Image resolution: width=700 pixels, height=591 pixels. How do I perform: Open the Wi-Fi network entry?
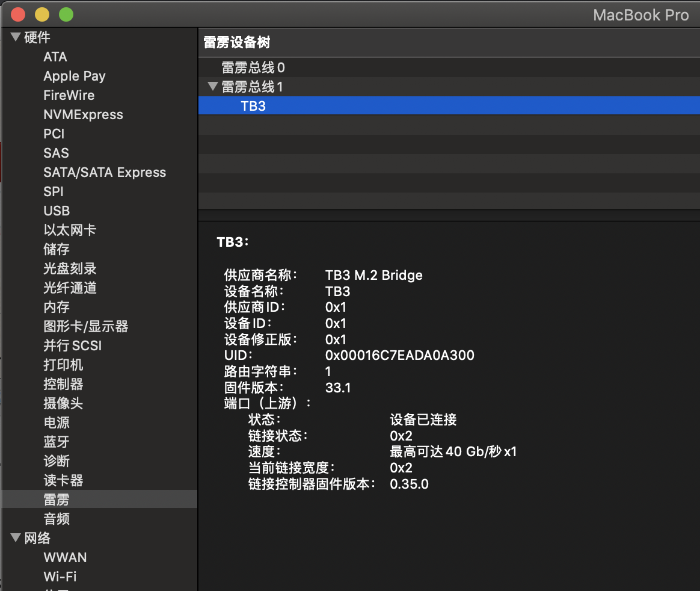tap(60, 577)
